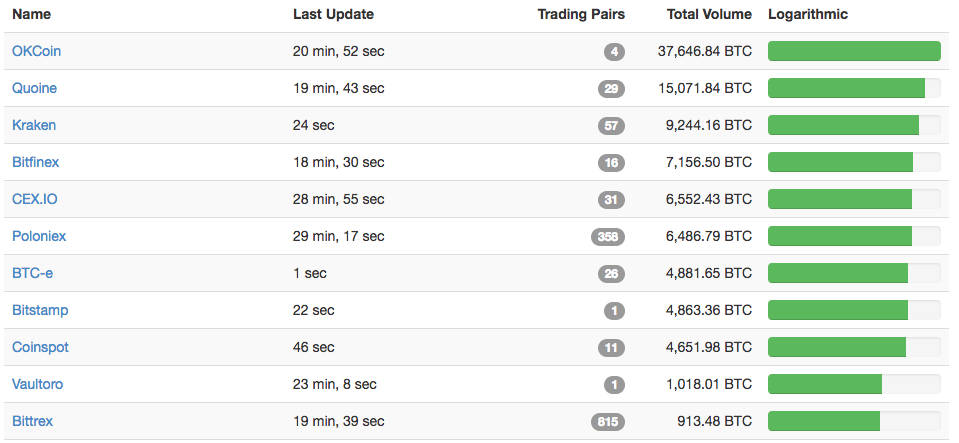Open the Bitstamp exchange link
Screen dimensions: 959x443
[x=40, y=310]
